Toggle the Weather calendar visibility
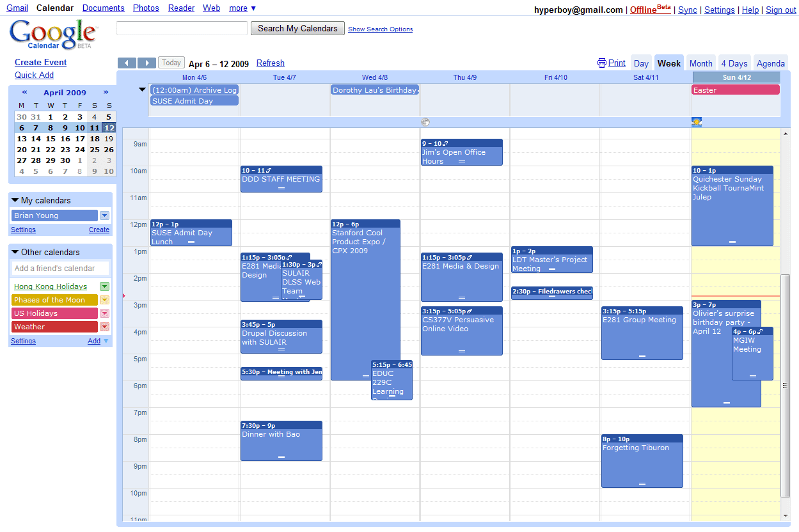 (x=54, y=327)
